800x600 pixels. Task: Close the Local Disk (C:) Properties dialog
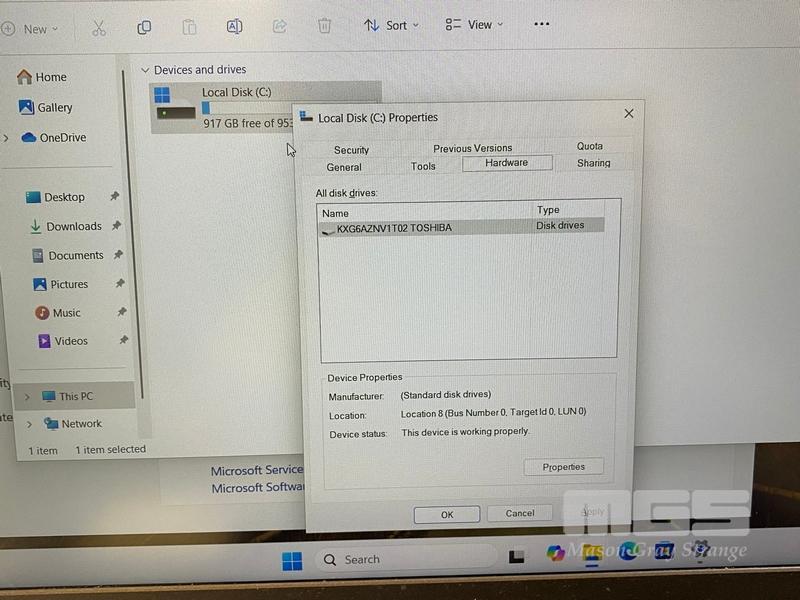tap(629, 113)
